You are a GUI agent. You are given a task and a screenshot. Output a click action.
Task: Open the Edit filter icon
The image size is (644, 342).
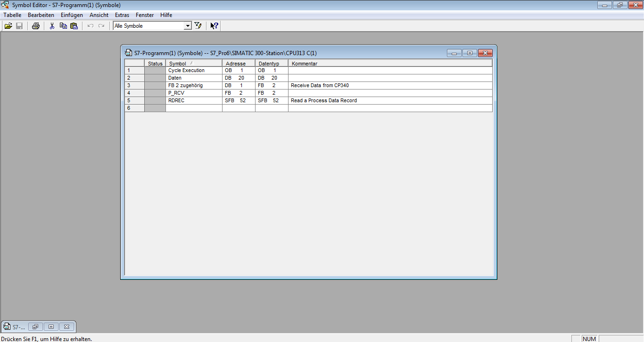click(x=198, y=26)
